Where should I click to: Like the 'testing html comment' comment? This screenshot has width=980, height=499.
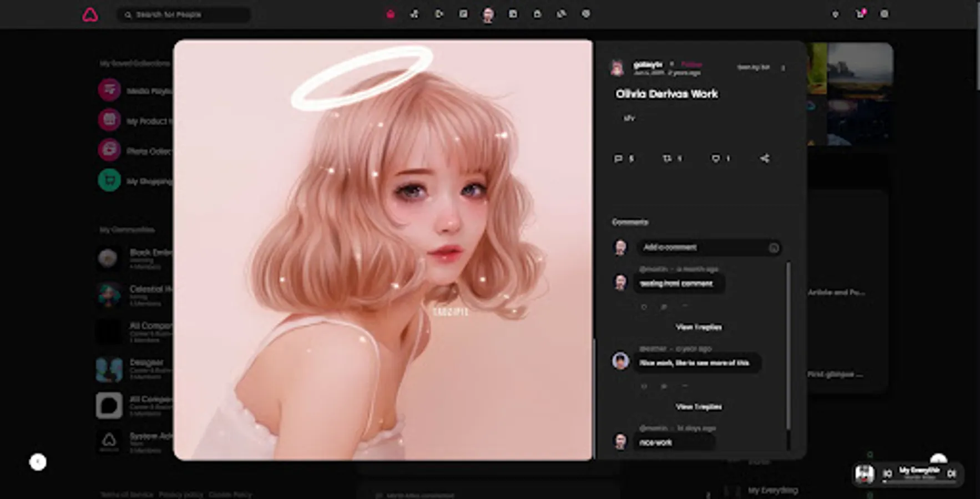644,307
